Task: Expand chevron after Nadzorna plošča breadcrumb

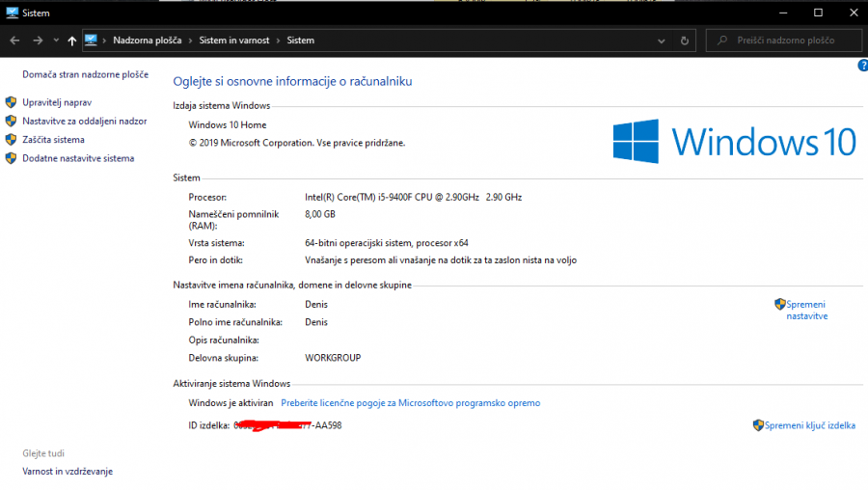Action: 190,41
